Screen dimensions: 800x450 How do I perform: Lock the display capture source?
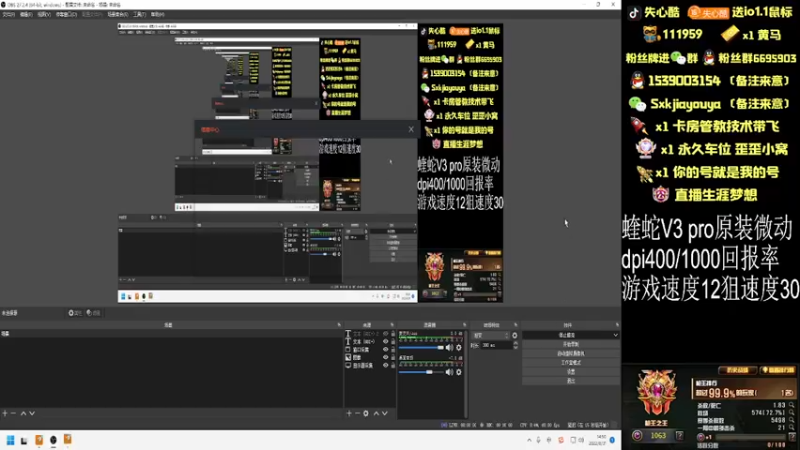pyautogui.click(x=393, y=365)
